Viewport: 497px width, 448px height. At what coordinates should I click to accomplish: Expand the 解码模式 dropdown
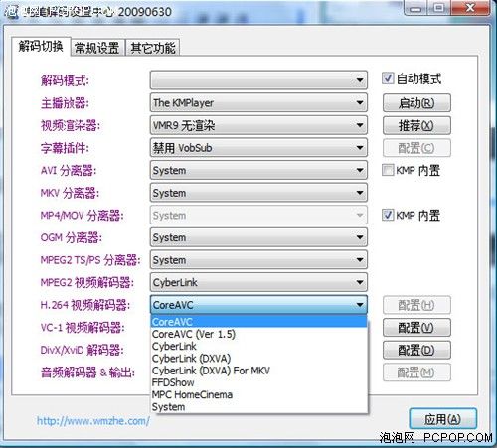(258, 79)
